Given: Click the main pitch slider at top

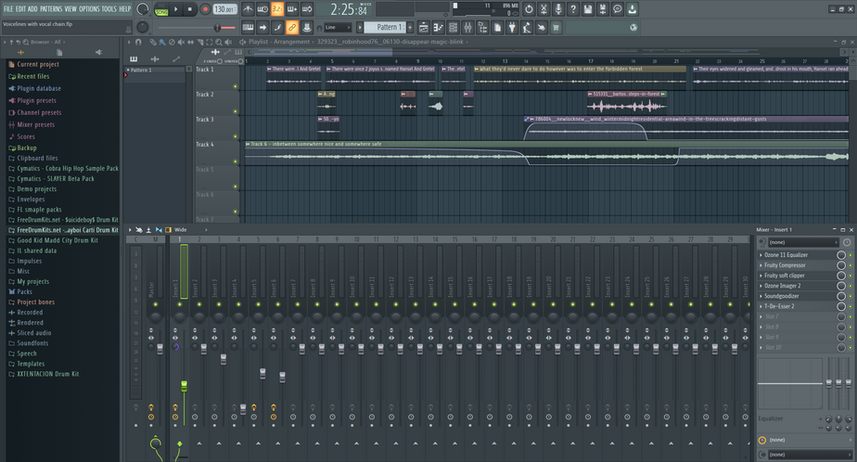Looking at the screenshot, I should point(217,28).
